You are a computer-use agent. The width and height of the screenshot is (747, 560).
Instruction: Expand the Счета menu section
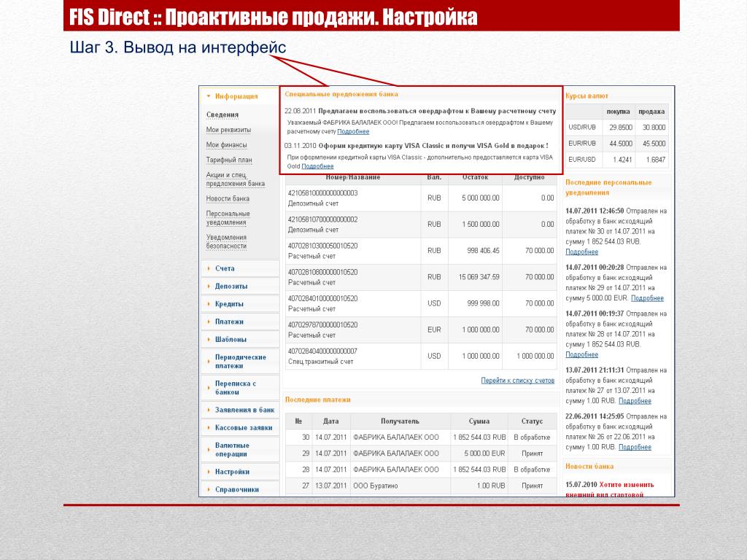[225, 268]
